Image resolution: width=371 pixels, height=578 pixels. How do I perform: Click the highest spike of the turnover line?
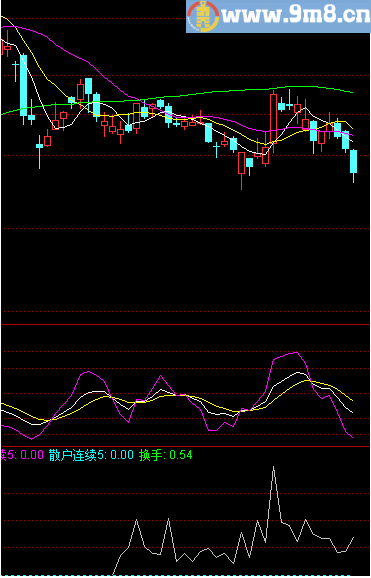coord(274,467)
